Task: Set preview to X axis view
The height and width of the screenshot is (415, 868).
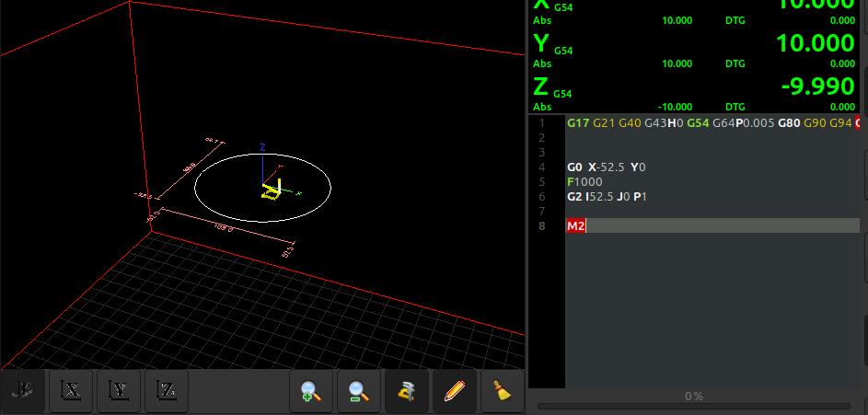Action: click(71, 391)
